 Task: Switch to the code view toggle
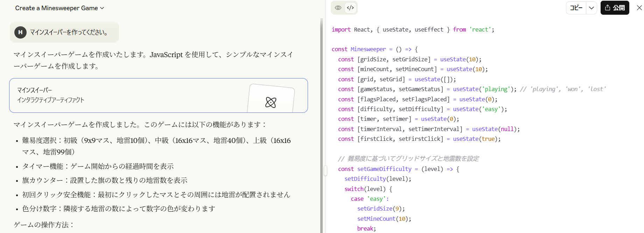350,8
